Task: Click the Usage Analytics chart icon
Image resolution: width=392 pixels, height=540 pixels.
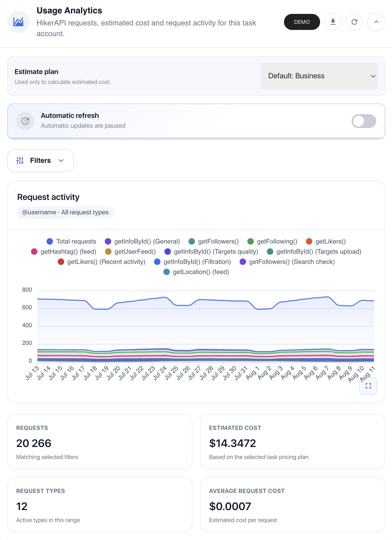Action: pyautogui.click(x=18, y=22)
